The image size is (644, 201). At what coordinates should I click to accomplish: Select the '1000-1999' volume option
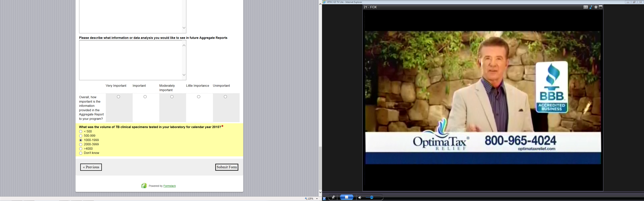pyautogui.click(x=81, y=140)
